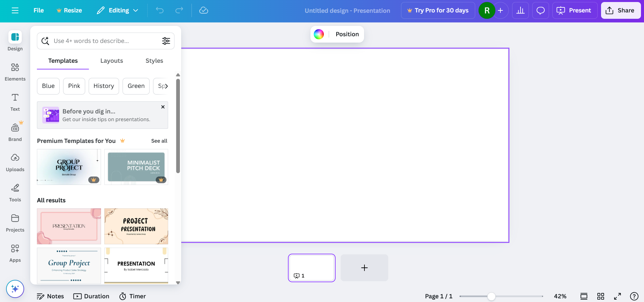Choose the cursive Group Project template
Screen dimensions: 644x302
69,266
